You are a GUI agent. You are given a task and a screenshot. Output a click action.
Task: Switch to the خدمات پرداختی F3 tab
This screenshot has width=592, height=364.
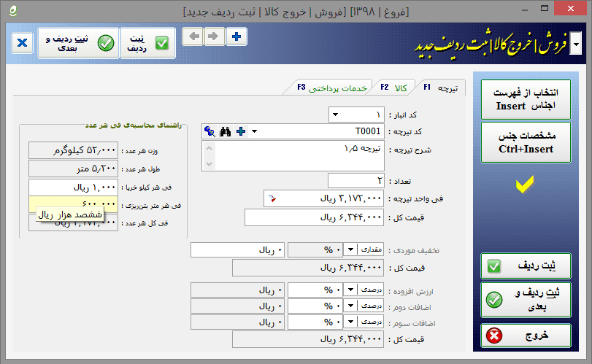[x=332, y=88]
